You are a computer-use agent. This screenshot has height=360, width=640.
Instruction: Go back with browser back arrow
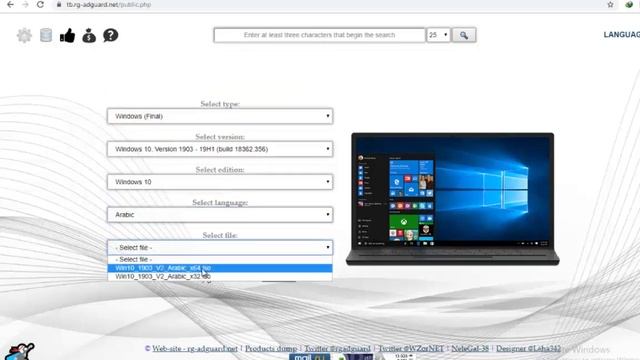pyautogui.click(x=10, y=4)
